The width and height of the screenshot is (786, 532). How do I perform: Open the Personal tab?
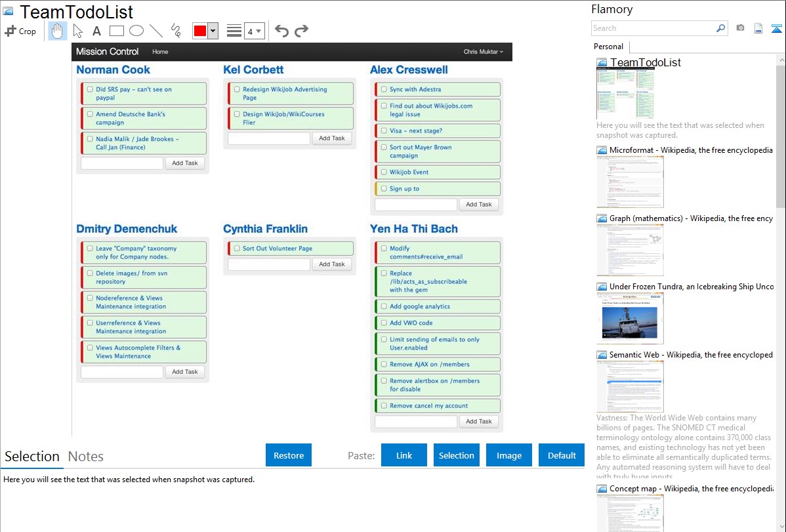[609, 47]
